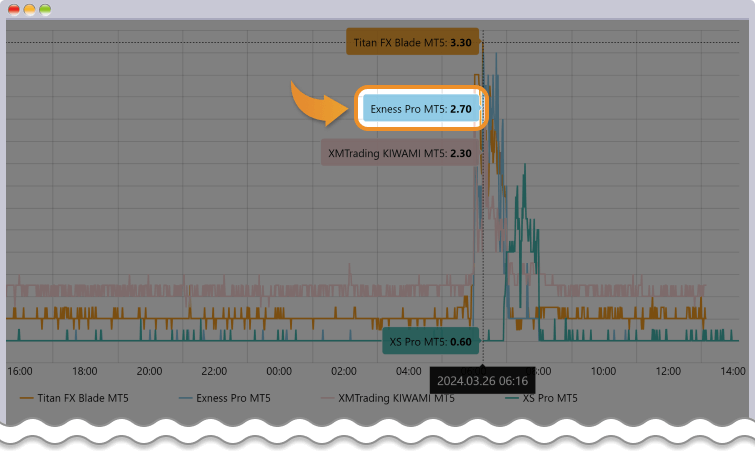Click the 02:00 axis label
755x455 pixels.
pos(344,371)
